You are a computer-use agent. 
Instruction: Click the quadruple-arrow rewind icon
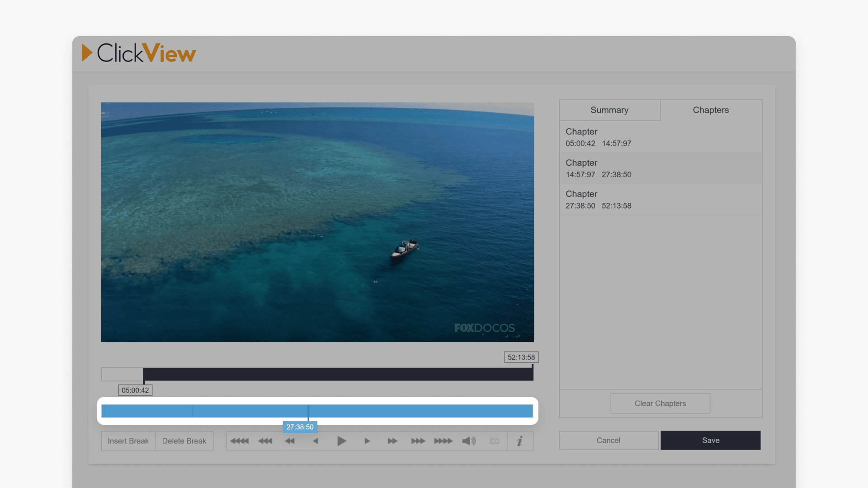(240, 441)
